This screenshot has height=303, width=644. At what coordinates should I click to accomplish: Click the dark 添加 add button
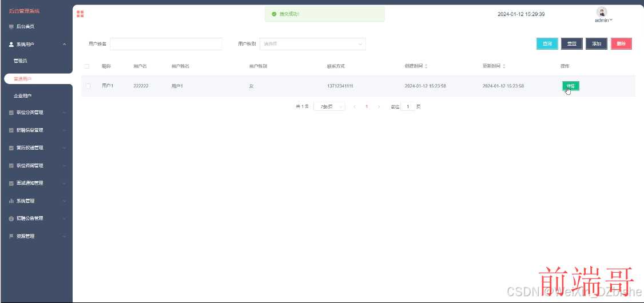click(597, 44)
